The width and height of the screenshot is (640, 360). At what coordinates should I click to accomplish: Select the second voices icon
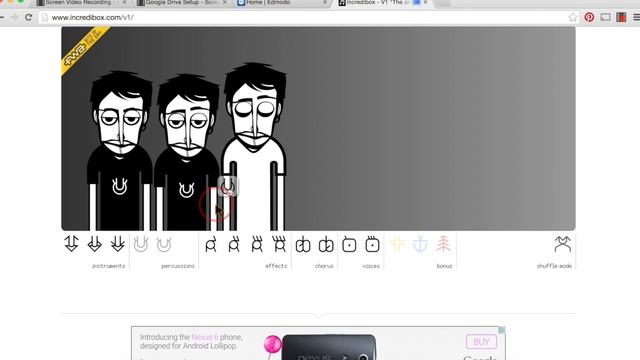(x=372, y=244)
